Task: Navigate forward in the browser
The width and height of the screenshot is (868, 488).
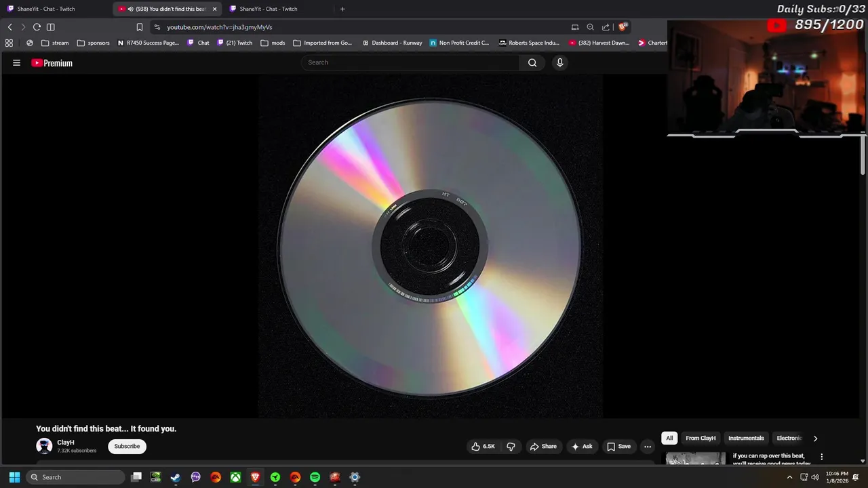Action: (23, 27)
